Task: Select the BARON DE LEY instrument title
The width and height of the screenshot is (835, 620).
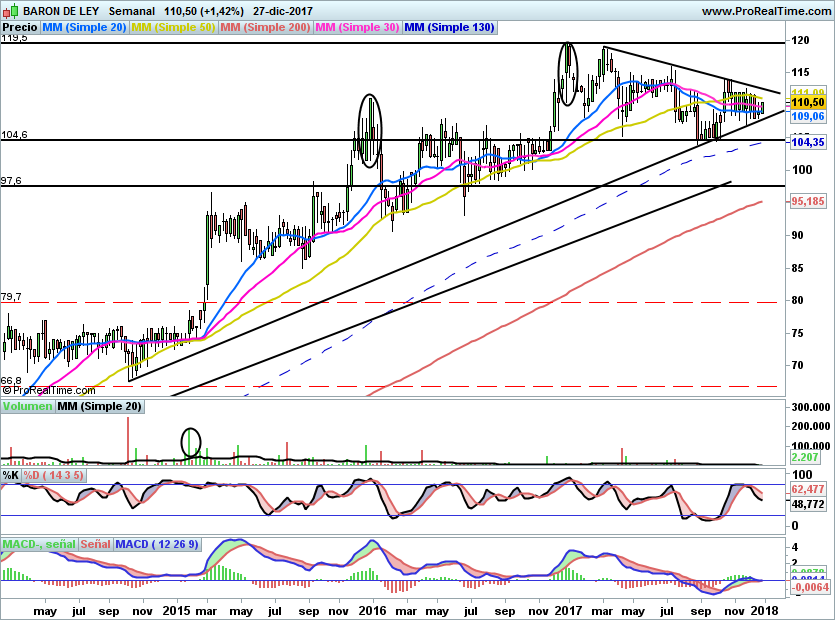Action: pos(61,11)
